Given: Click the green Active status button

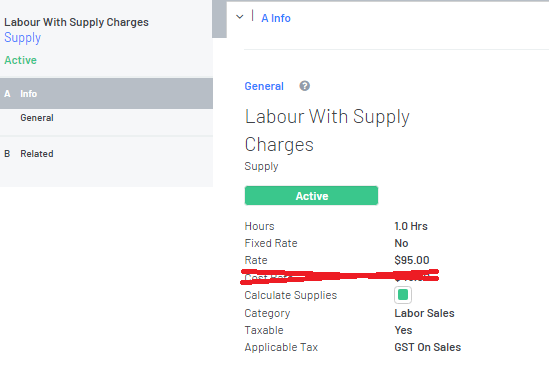Looking at the screenshot, I should click(311, 196).
